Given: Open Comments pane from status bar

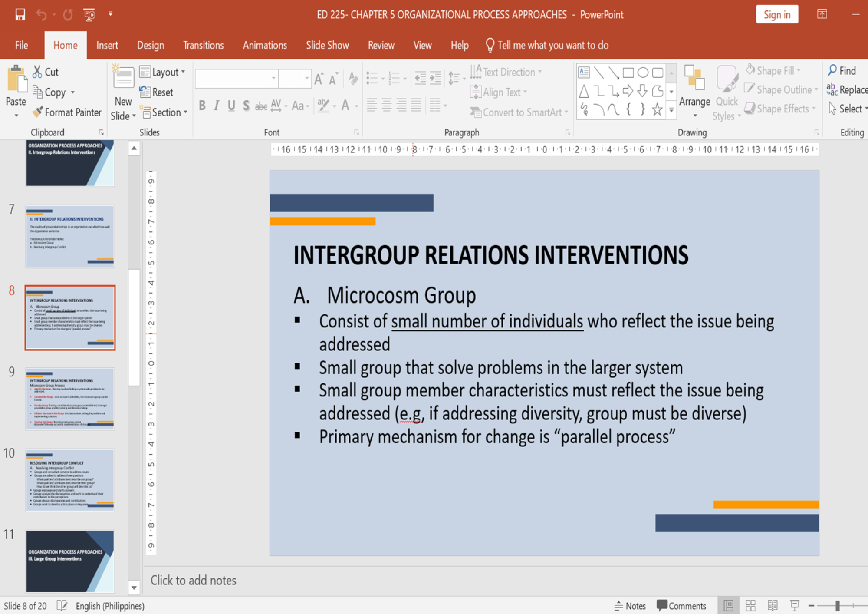Looking at the screenshot, I should pyautogui.click(x=681, y=606).
